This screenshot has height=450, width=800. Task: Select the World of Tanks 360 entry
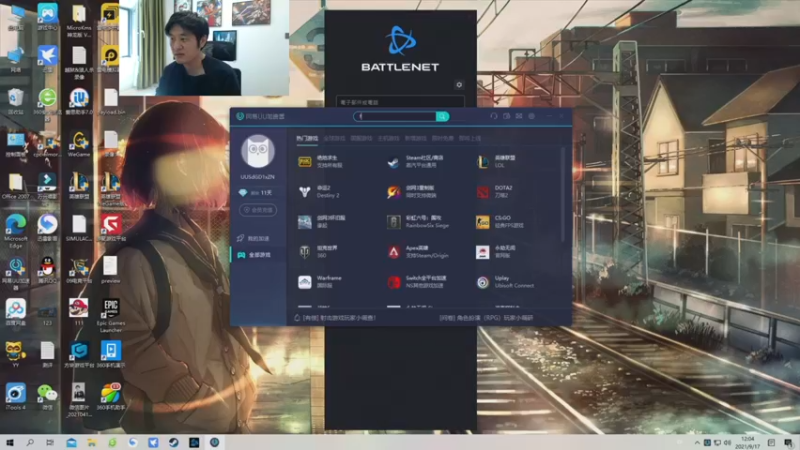click(318, 252)
